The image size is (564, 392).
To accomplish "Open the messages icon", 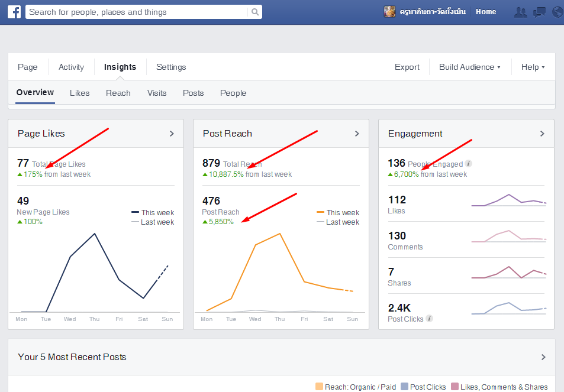I will click(x=539, y=12).
